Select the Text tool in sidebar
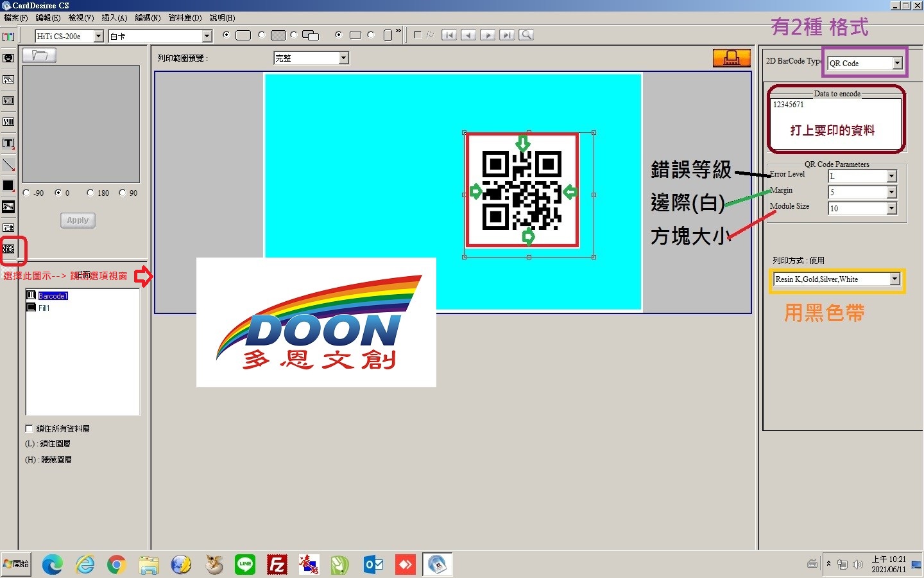The image size is (924, 578). coord(8,143)
